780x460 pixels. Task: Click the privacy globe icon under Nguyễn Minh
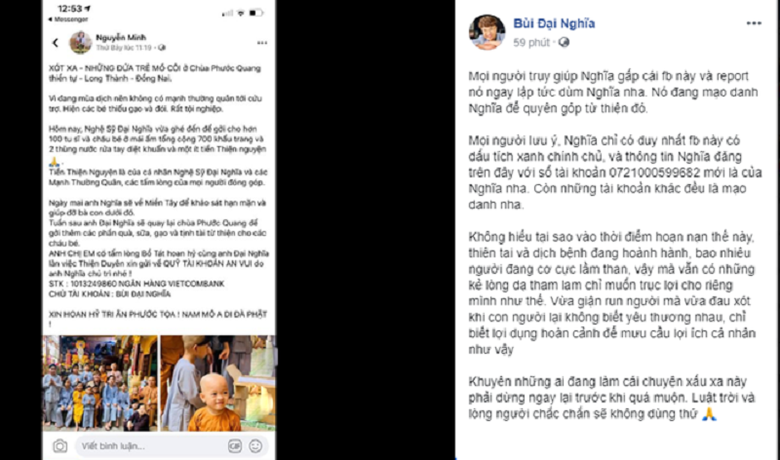click(162, 48)
